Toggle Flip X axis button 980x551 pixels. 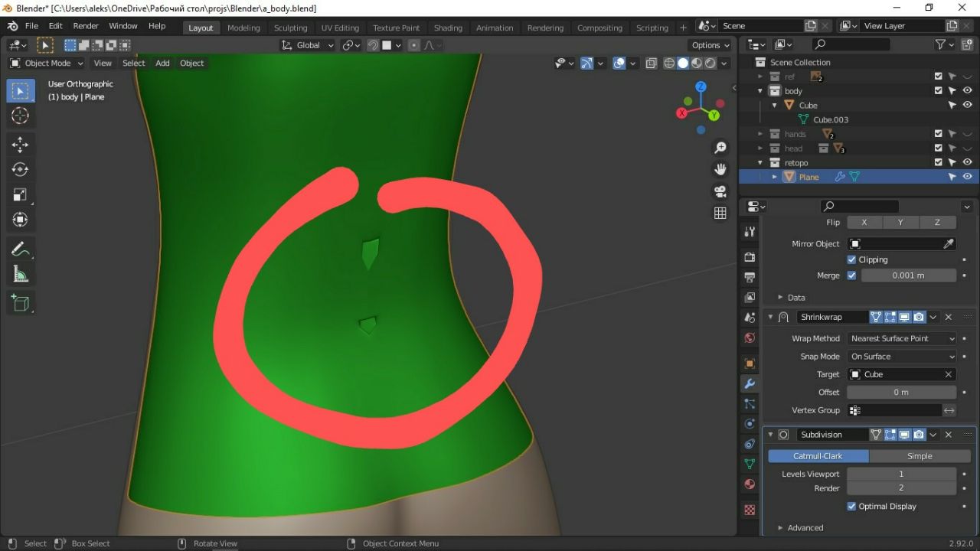[x=864, y=222]
